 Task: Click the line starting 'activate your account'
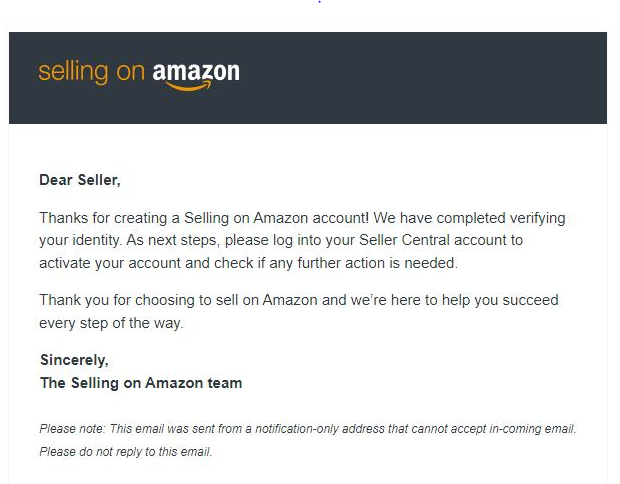point(248,263)
